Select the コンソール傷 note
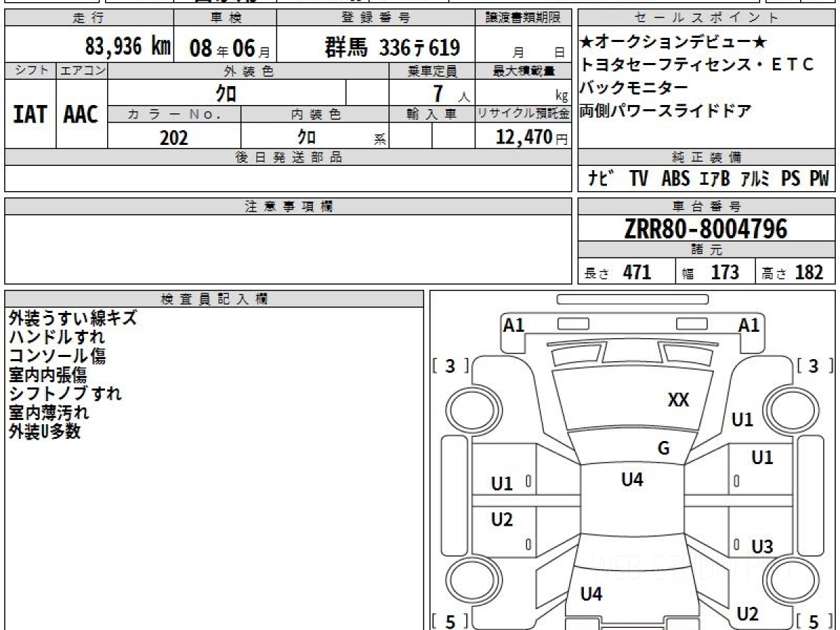 click(57, 356)
